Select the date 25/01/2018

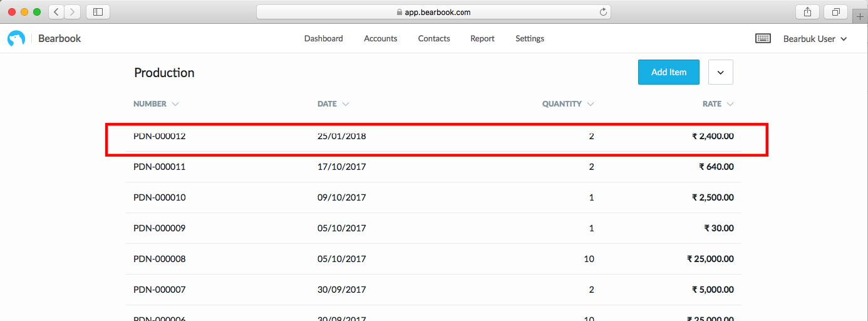[x=342, y=136]
